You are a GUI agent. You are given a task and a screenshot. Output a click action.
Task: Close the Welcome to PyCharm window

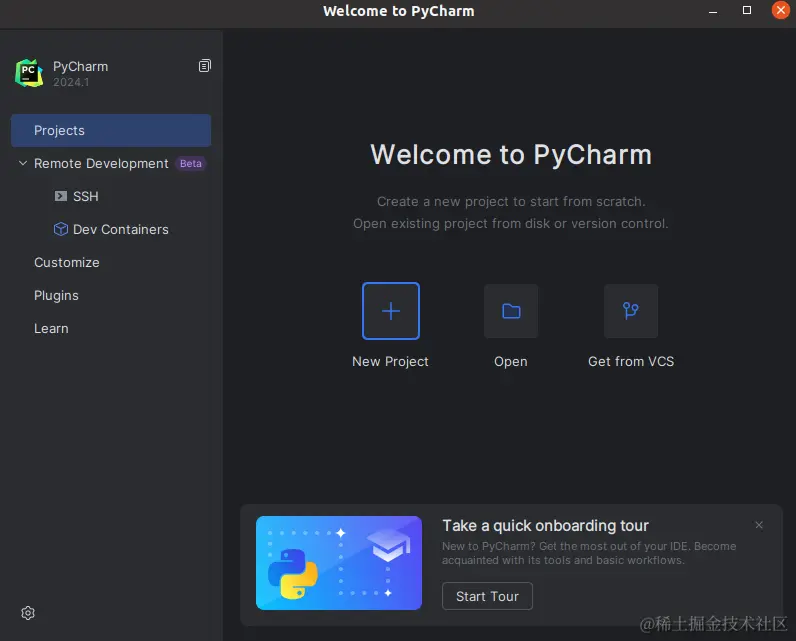coord(781,10)
